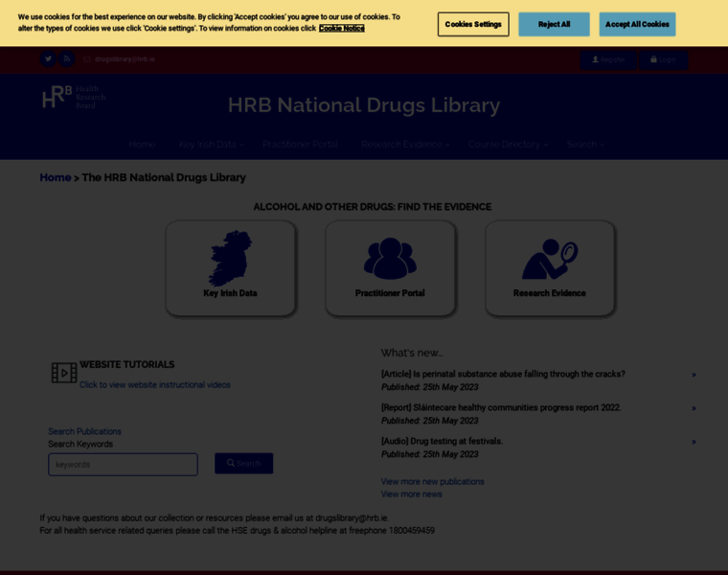The height and width of the screenshot is (575, 728).
Task: Open the Search Publications link
Action: point(84,431)
